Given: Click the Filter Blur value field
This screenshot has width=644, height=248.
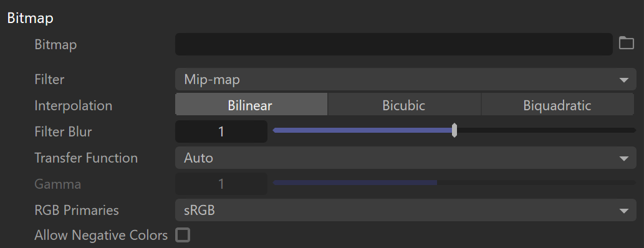Looking at the screenshot, I should [221, 132].
